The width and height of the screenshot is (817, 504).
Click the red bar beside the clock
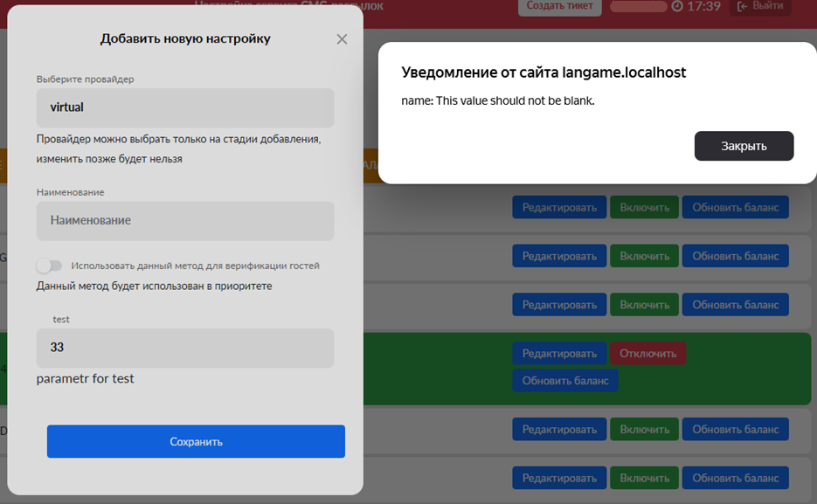[638, 7]
